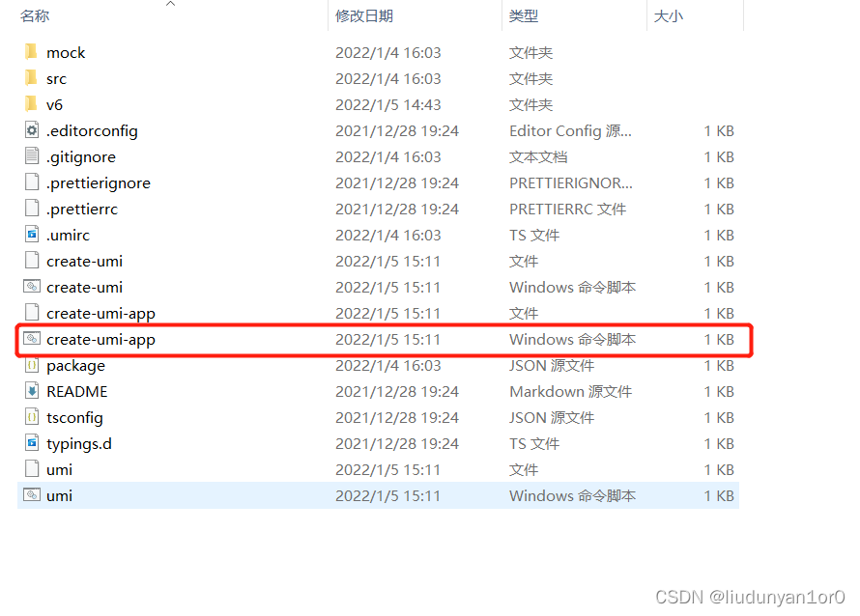Screen dimensions: 860x616
Task: Click the Editor Config type cell
Action: tap(570, 131)
